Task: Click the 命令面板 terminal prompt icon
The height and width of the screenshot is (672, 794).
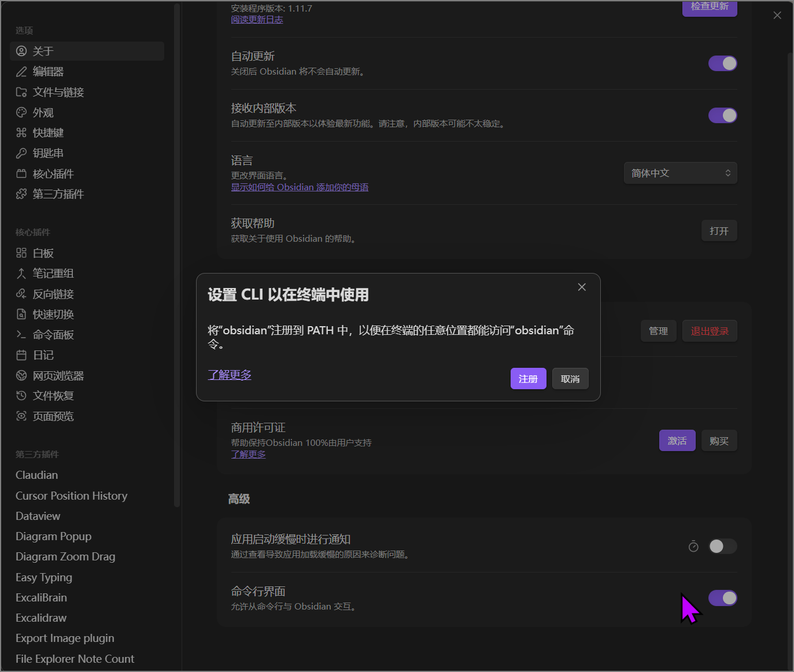Action: click(21, 334)
